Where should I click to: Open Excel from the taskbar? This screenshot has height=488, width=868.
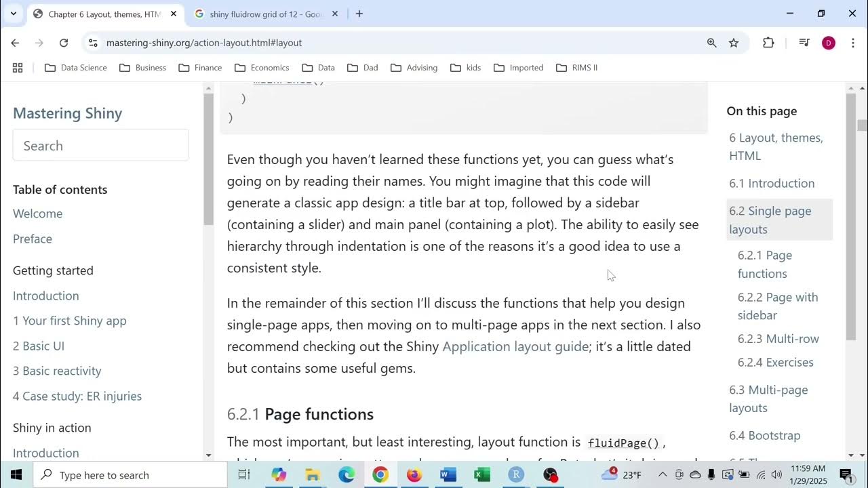click(482, 474)
